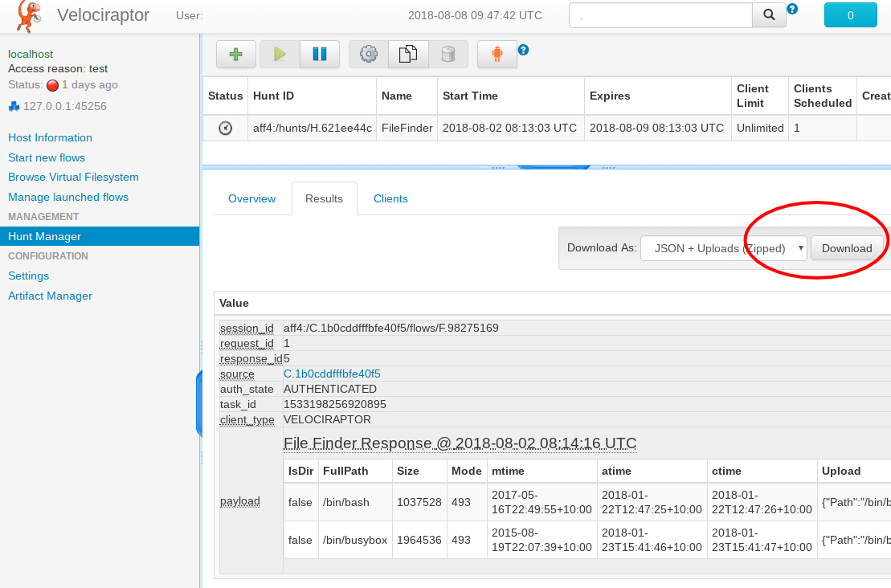Go to Artifact Manager in sidebar
The width and height of the screenshot is (891, 588).
coord(50,296)
